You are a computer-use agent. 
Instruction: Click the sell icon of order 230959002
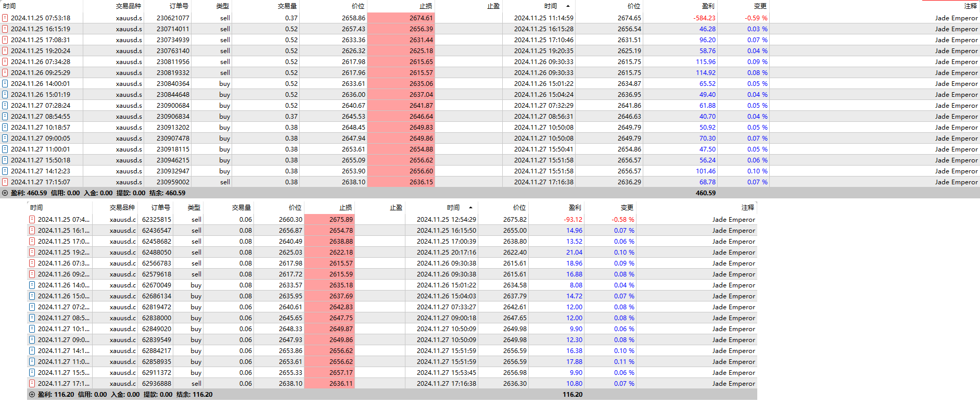tap(5, 182)
